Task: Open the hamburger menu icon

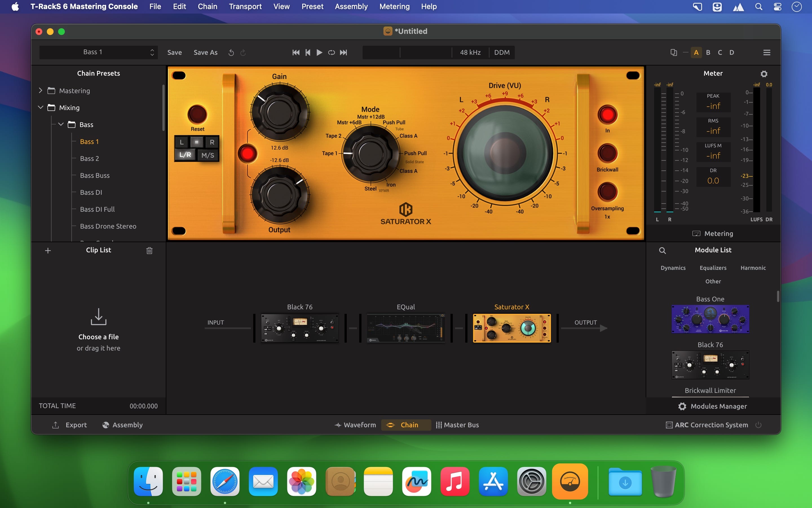Action: click(767, 52)
